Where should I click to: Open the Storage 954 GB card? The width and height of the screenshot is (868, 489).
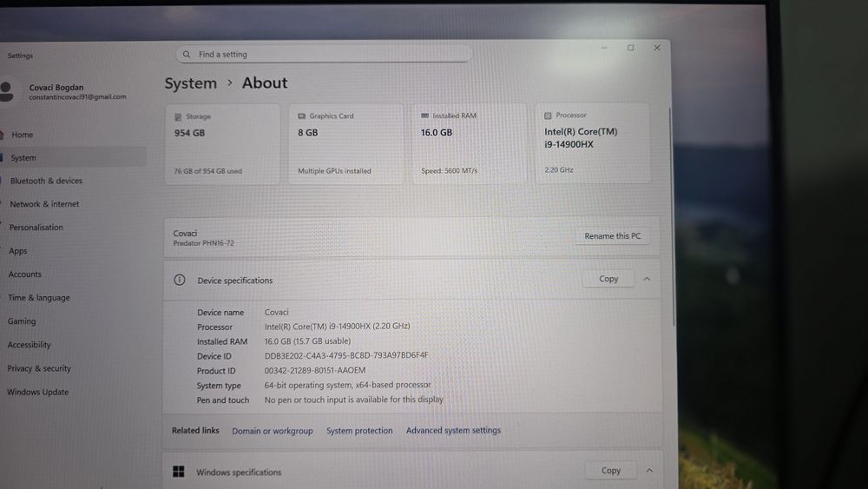coord(222,144)
